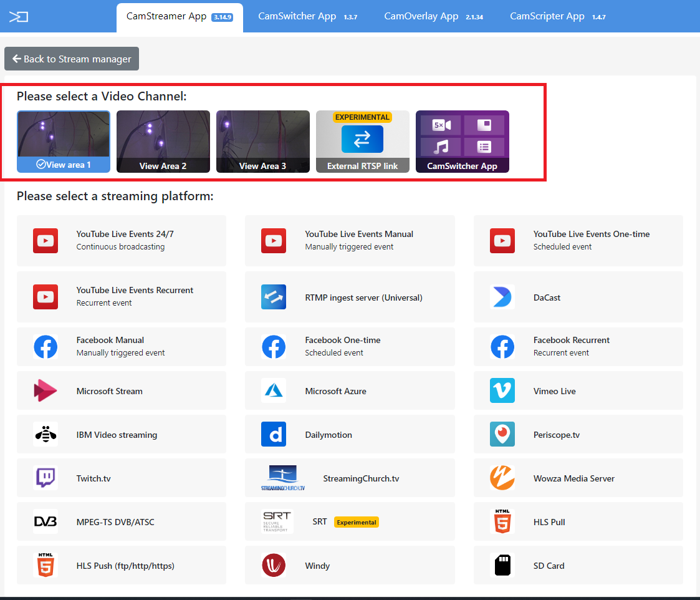Click the SRT Experimental badge

pos(357,522)
